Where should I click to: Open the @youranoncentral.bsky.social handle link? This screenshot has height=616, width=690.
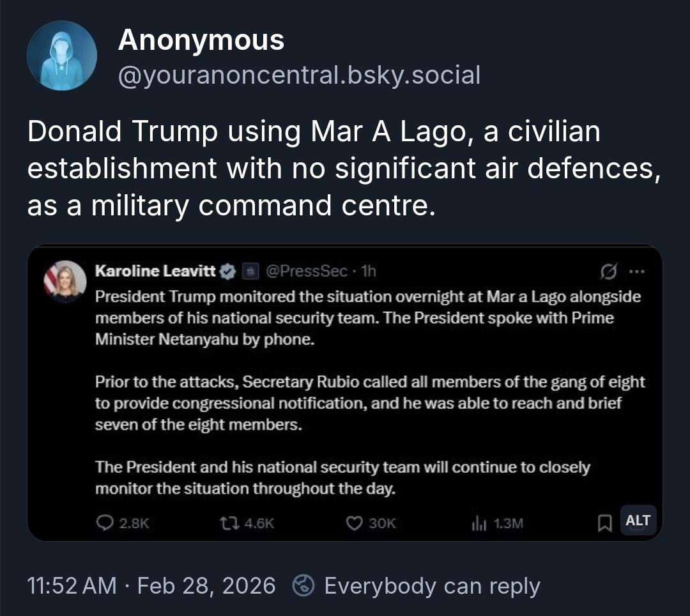click(x=298, y=75)
